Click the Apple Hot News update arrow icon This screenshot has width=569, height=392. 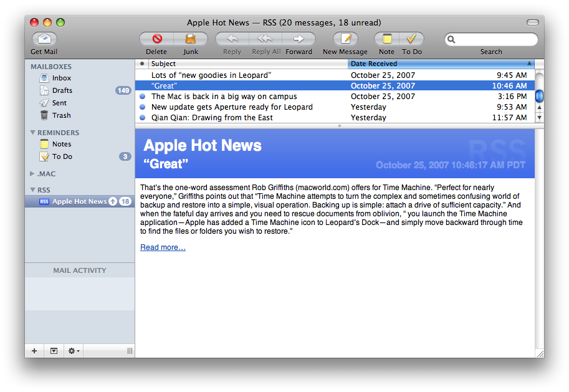[x=113, y=201]
